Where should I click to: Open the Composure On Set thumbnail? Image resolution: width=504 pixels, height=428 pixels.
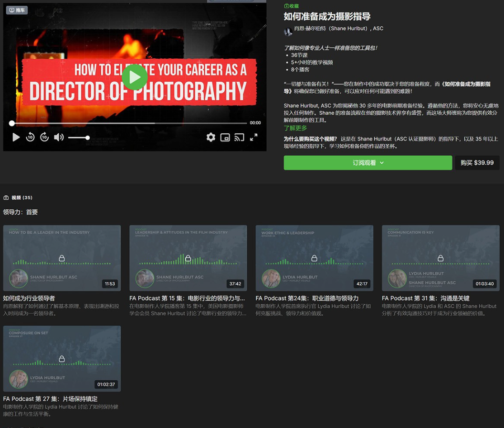click(x=62, y=358)
